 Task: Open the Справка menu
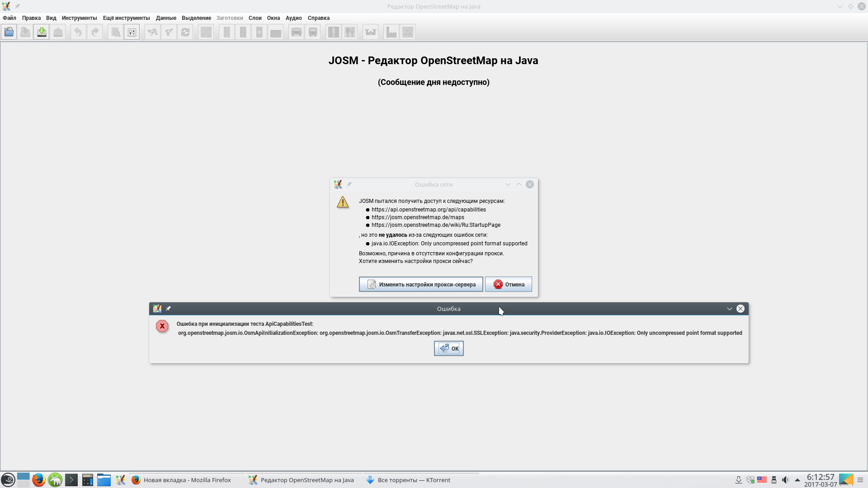pyautogui.click(x=319, y=18)
